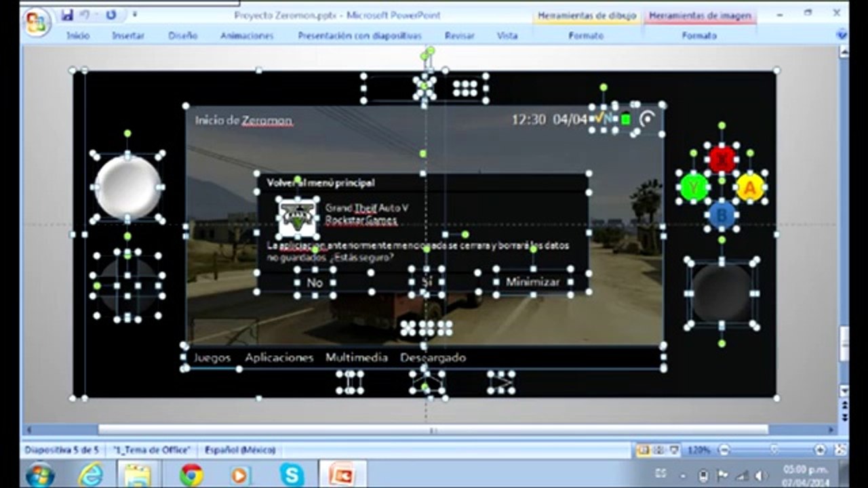The image size is (868, 488).
Task: Switch to the Diseño tab
Action: tap(183, 36)
